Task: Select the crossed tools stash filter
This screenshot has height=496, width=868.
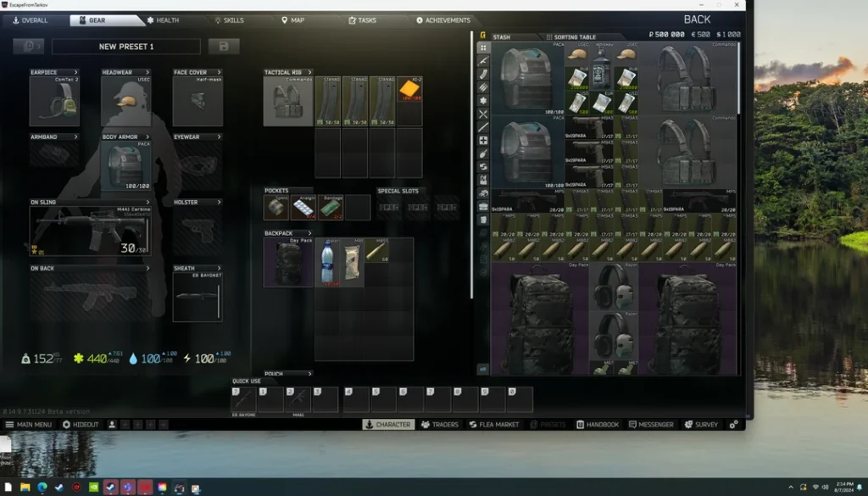Action: [482, 114]
